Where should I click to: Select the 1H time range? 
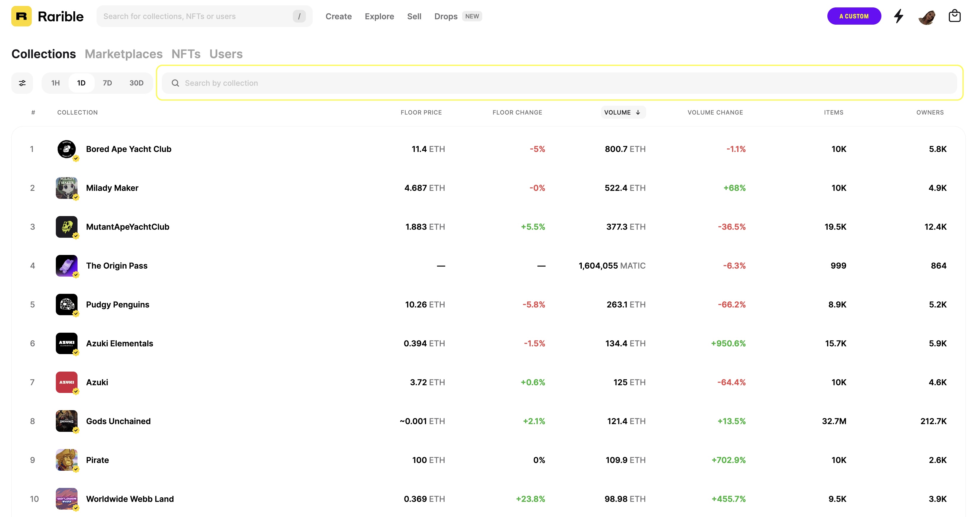click(56, 83)
